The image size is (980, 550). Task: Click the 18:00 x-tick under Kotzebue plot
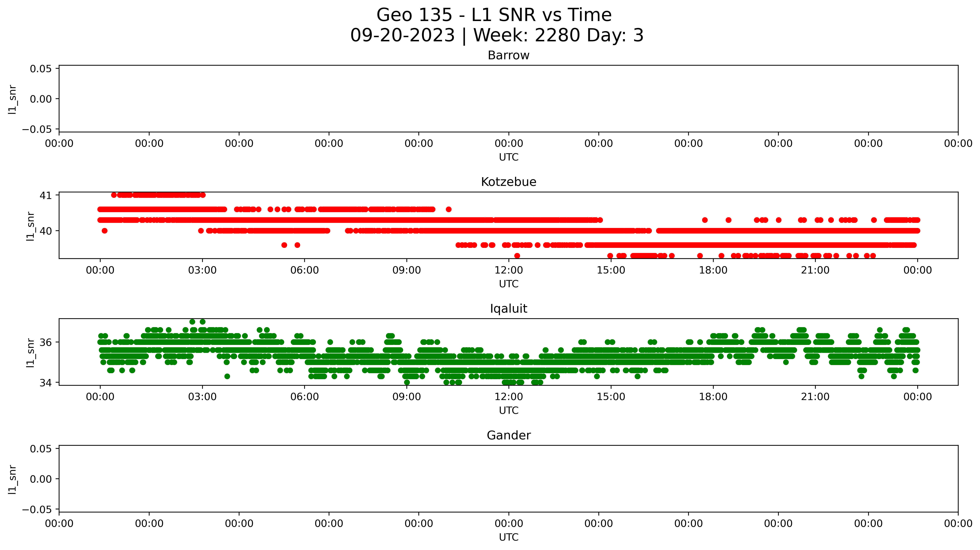tap(713, 270)
